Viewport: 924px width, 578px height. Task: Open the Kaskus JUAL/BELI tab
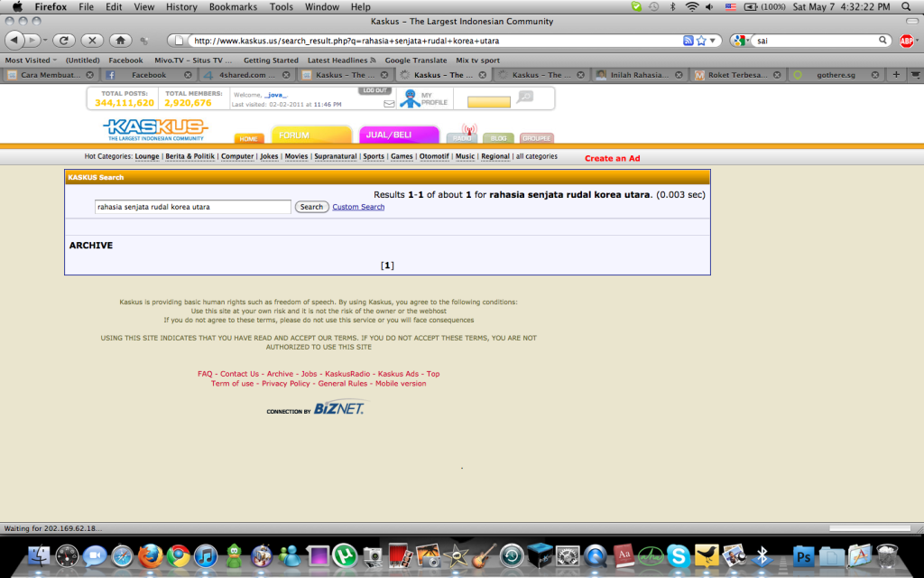point(399,135)
